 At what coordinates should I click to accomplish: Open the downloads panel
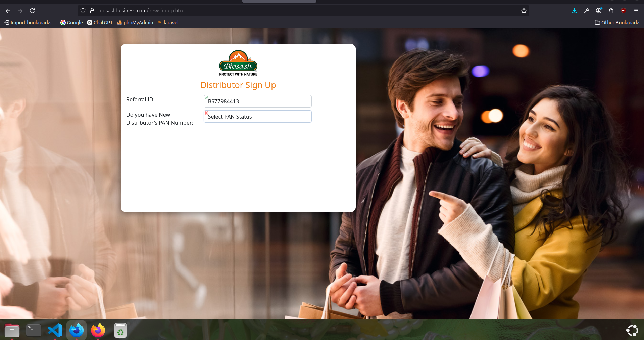(x=574, y=11)
